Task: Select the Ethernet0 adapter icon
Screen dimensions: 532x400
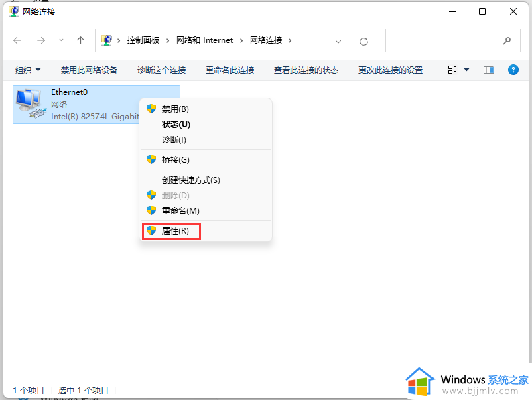Action: 30,104
